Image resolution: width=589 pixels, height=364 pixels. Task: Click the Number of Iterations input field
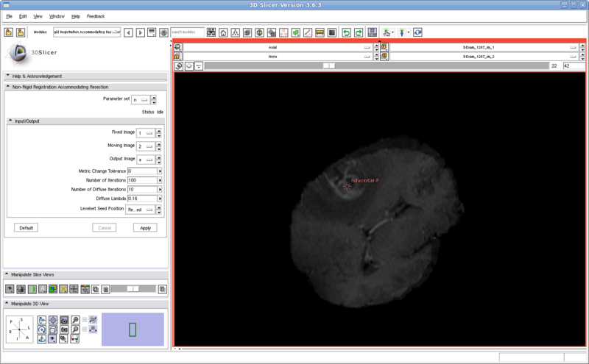click(141, 180)
